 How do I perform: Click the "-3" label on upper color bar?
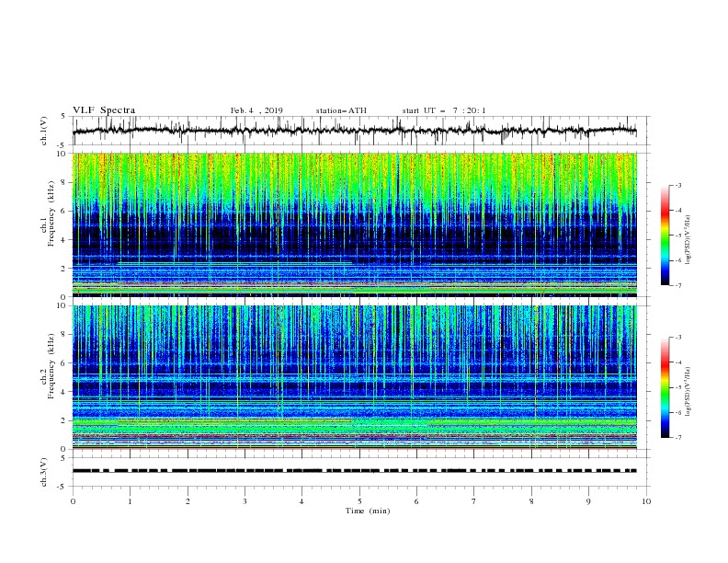[678, 185]
